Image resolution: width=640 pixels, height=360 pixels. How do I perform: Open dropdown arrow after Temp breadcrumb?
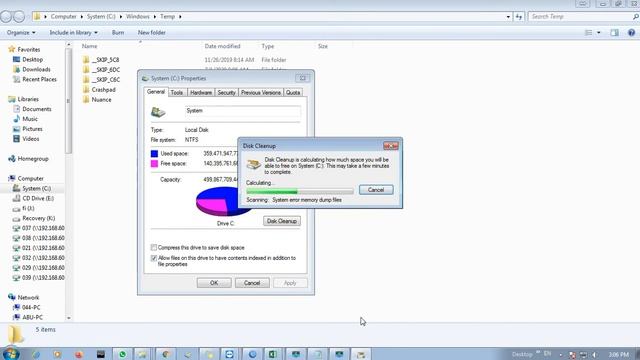[180, 17]
